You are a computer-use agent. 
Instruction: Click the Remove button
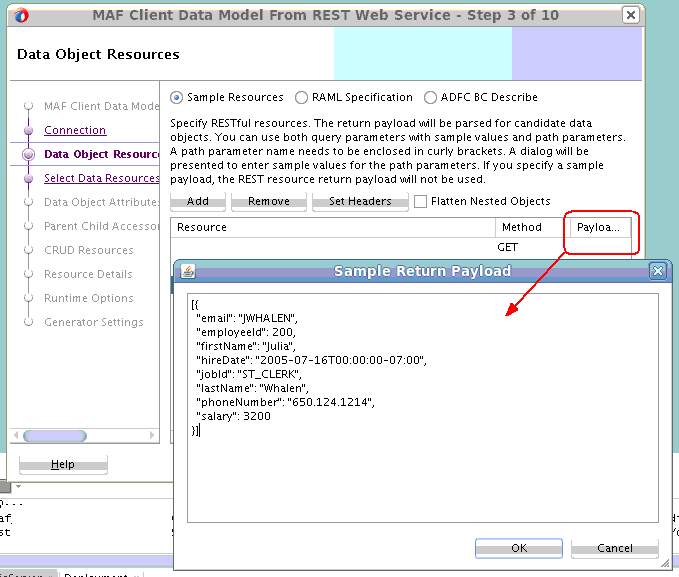(268, 201)
